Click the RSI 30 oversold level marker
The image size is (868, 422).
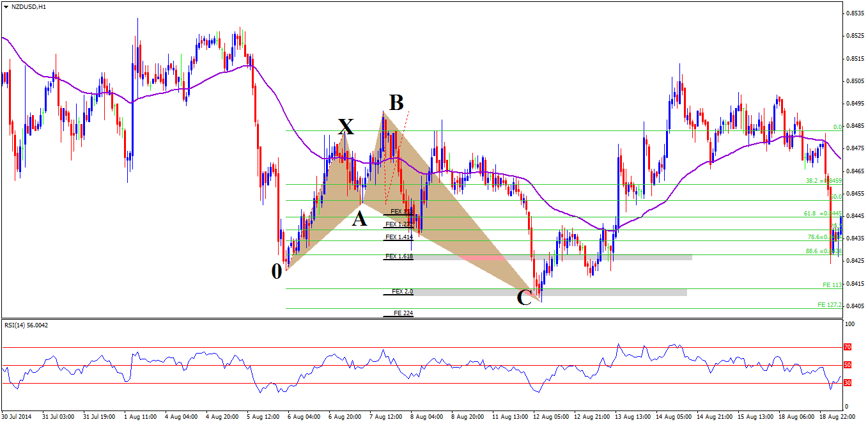(848, 383)
